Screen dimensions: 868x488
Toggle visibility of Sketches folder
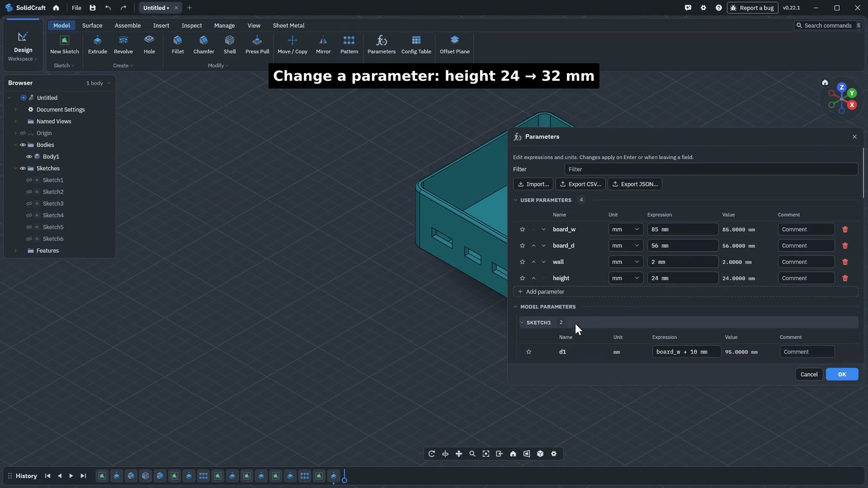tap(23, 169)
